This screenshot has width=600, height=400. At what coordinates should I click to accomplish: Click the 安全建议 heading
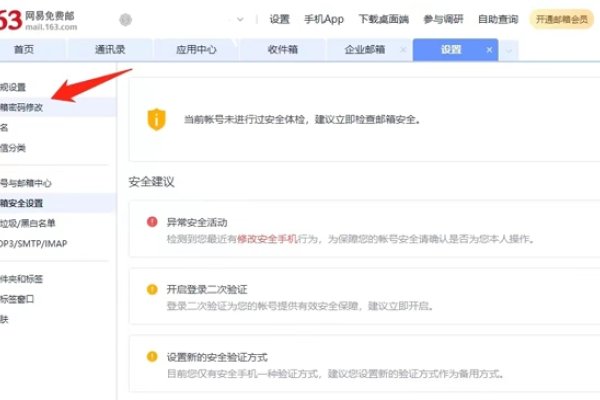152,181
